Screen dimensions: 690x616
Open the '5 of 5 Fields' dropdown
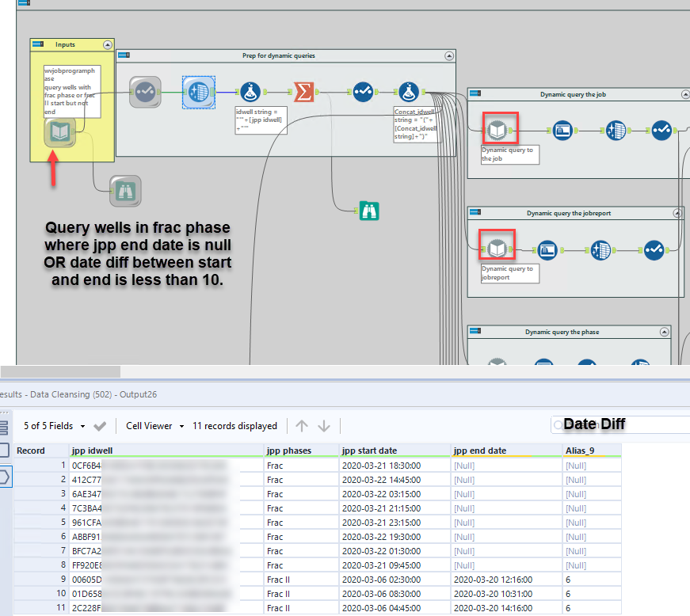click(x=54, y=426)
